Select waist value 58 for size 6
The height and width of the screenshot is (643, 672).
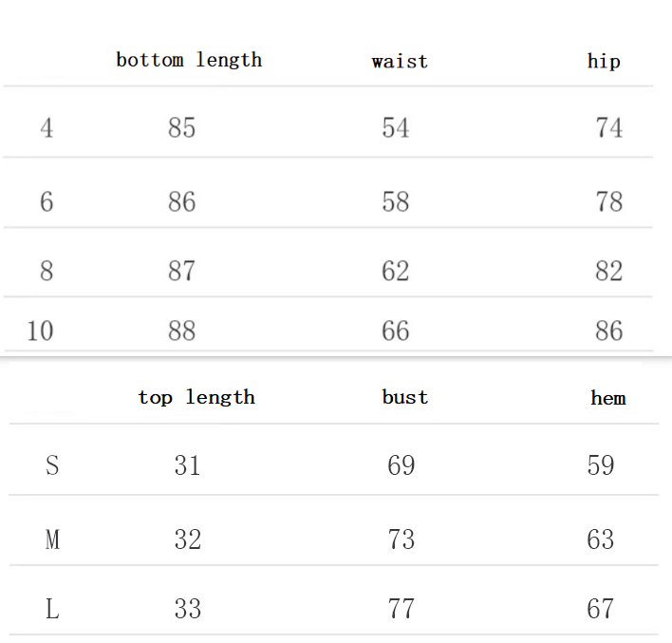pos(396,201)
